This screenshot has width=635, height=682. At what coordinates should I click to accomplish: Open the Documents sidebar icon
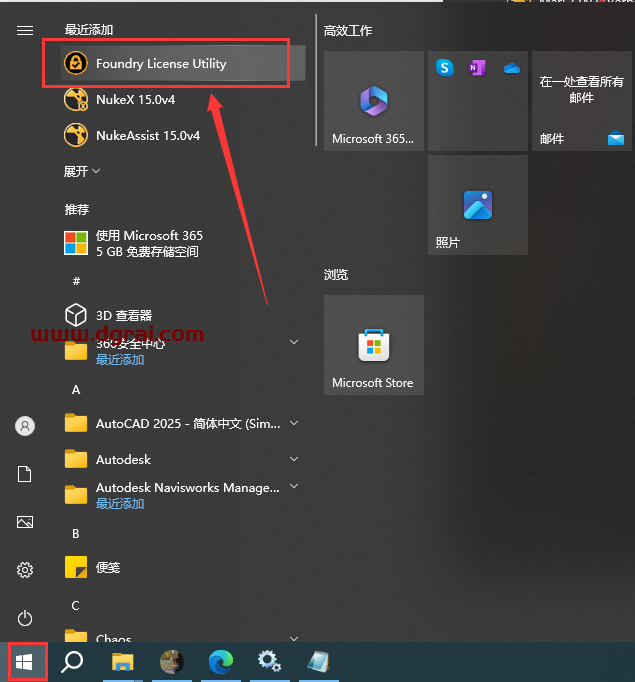pos(25,474)
